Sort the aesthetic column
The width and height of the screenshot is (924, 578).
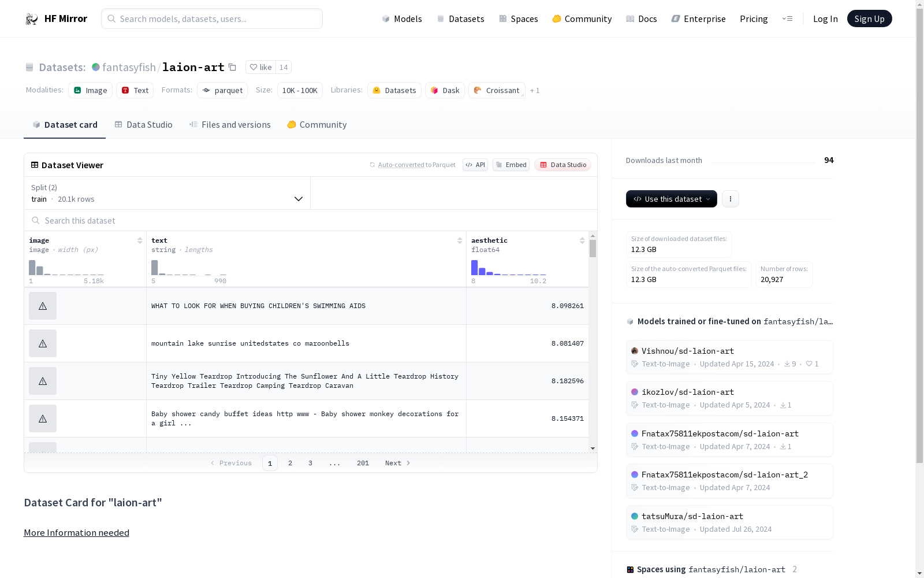coord(582,240)
